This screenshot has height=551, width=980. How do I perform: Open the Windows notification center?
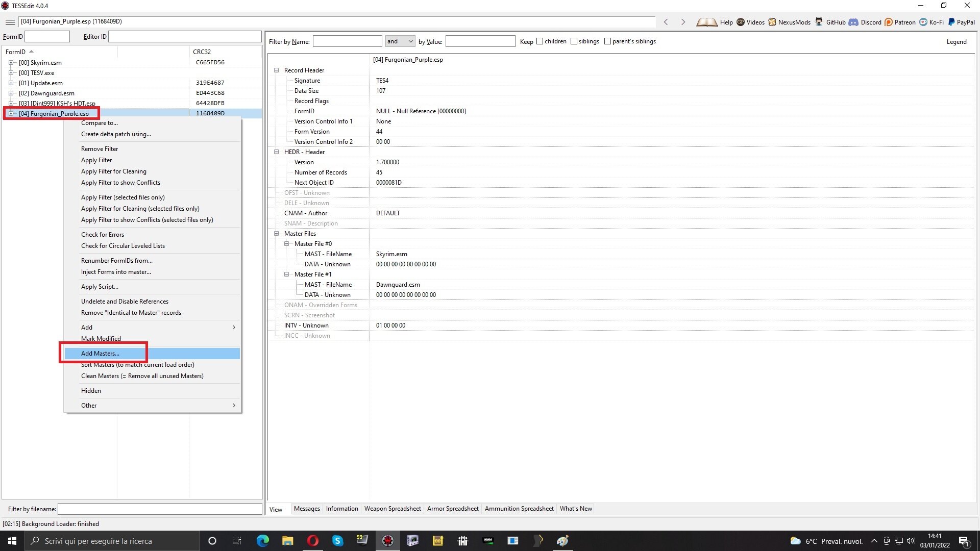[964, 541]
